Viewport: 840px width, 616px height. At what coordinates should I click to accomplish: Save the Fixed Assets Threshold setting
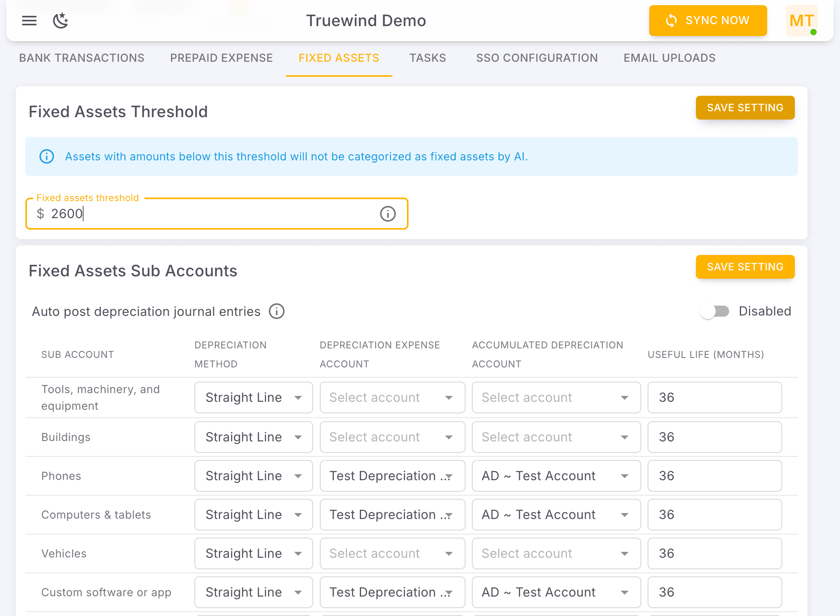pyautogui.click(x=745, y=108)
